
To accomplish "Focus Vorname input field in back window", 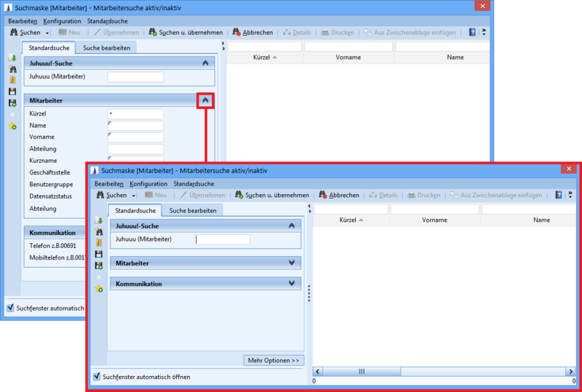I will click(x=135, y=137).
